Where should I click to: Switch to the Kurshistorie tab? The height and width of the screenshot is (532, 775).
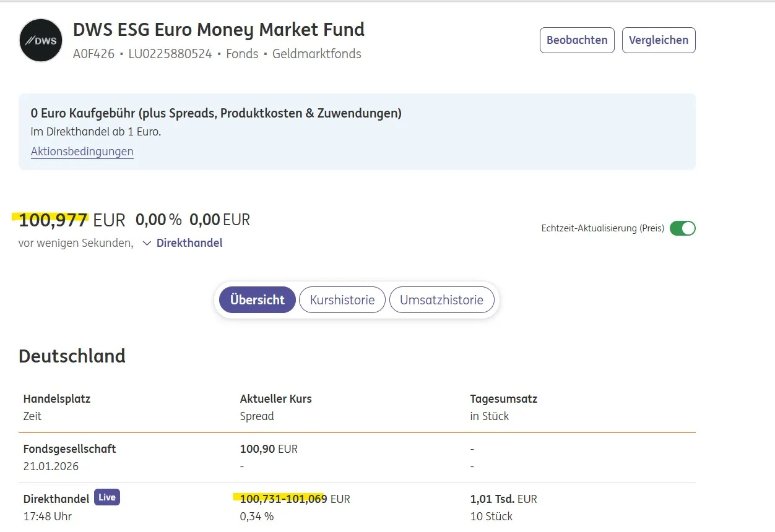pyautogui.click(x=342, y=300)
